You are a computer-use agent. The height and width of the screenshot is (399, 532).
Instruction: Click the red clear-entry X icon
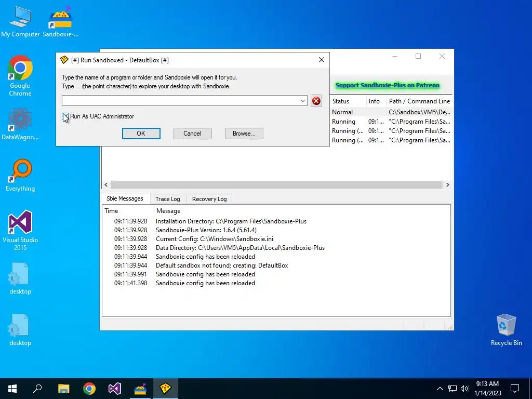[x=316, y=101]
